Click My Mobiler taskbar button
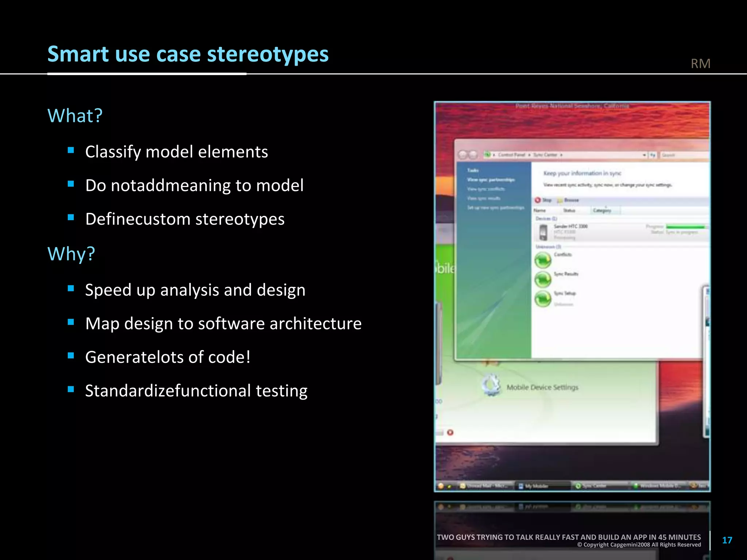Image resolution: width=747 pixels, height=560 pixels. point(542,486)
